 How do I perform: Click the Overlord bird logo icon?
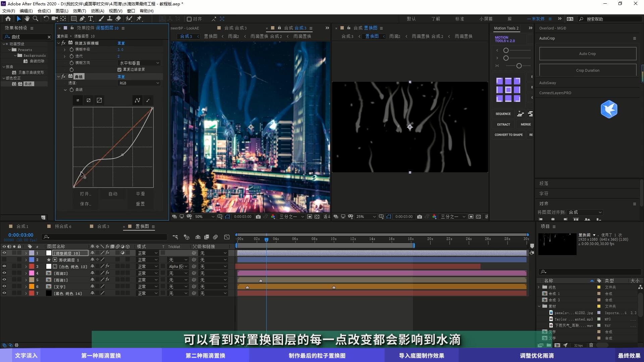click(x=609, y=109)
